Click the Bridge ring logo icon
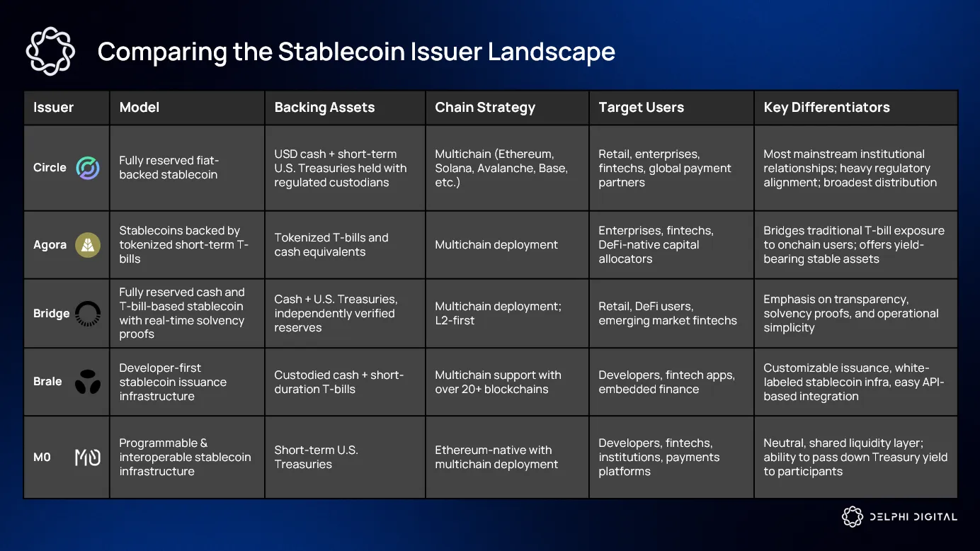The image size is (980, 551). [x=88, y=314]
